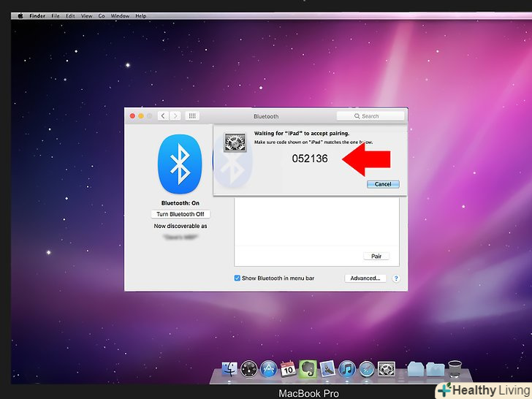Cancel the iPad pairing request
Image resolution: width=532 pixels, height=399 pixels.
pos(383,184)
